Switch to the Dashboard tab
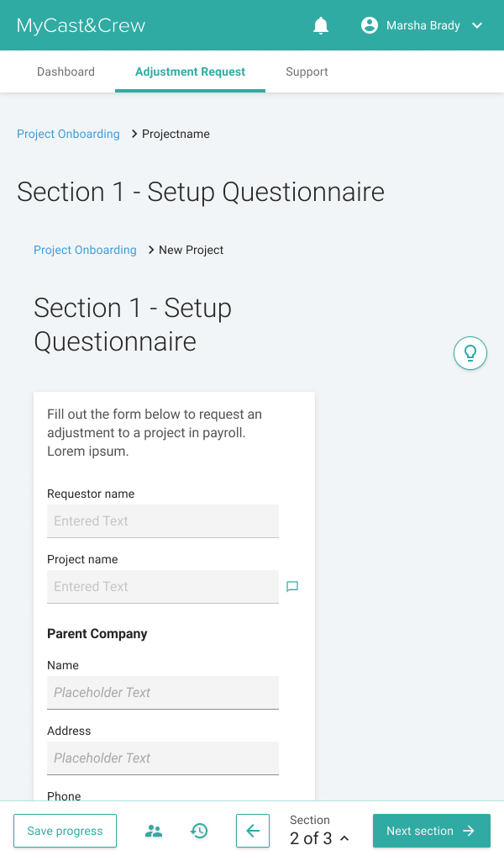This screenshot has height=861, width=504. [66, 72]
